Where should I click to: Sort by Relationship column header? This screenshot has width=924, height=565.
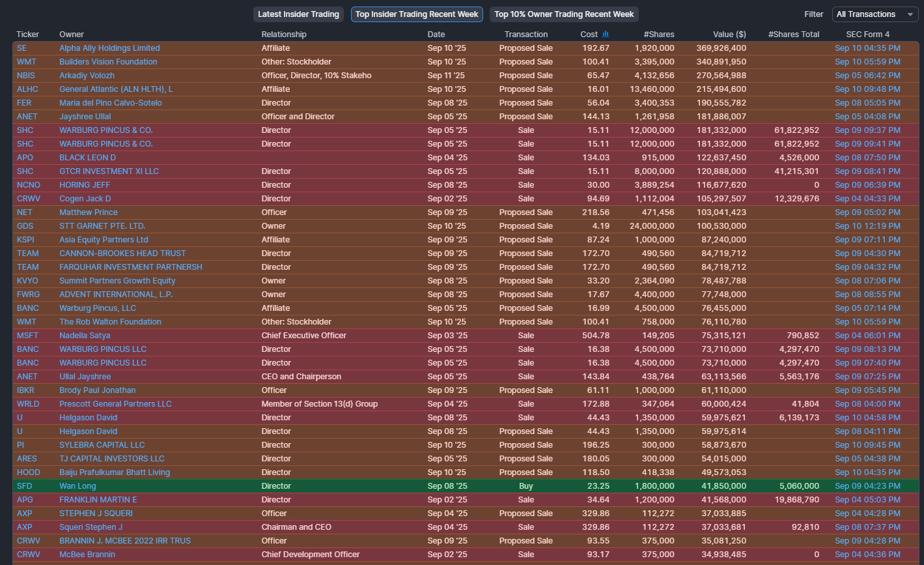284,35
